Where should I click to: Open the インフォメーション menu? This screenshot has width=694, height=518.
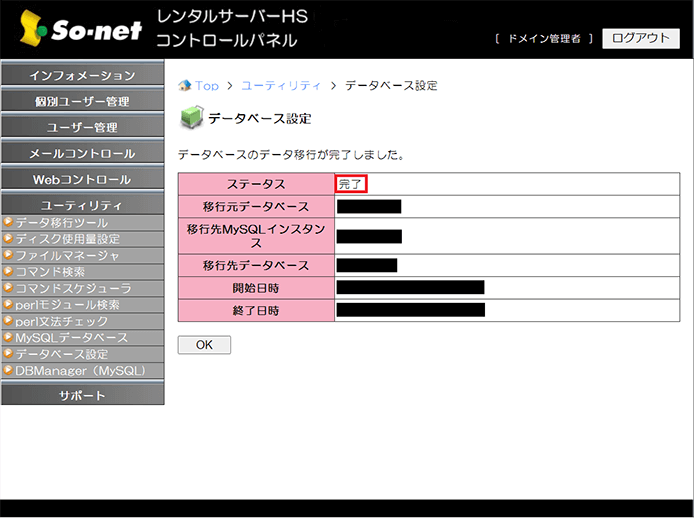point(82,76)
